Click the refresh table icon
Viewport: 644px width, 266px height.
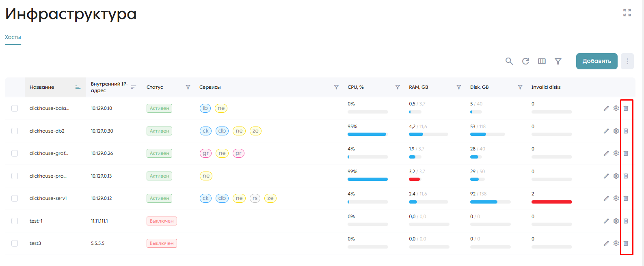pyautogui.click(x=525, y=61)
